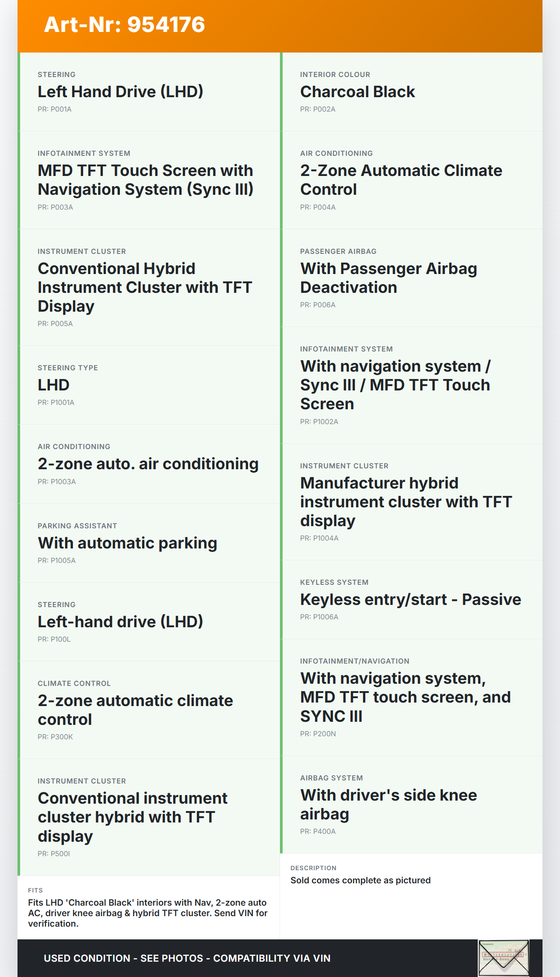
Task: Click the PR: P005A code text
Action: pos(55,324)
